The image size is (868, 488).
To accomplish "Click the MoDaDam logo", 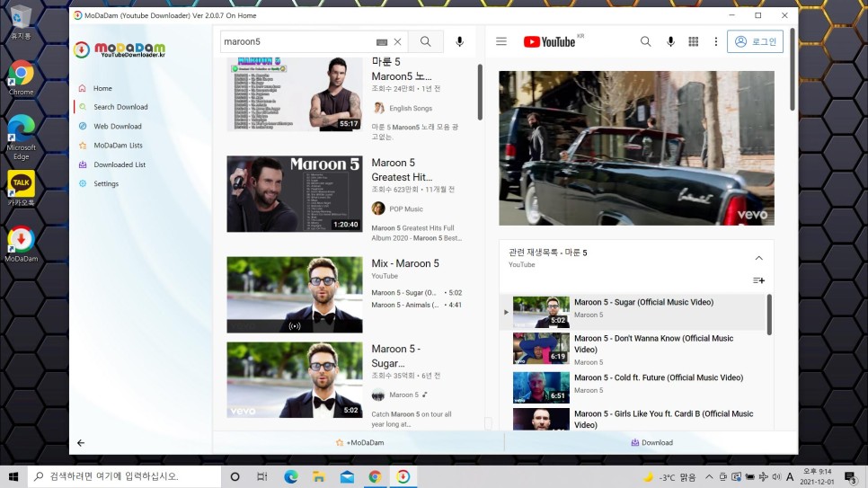I will (x=120, y=49).
